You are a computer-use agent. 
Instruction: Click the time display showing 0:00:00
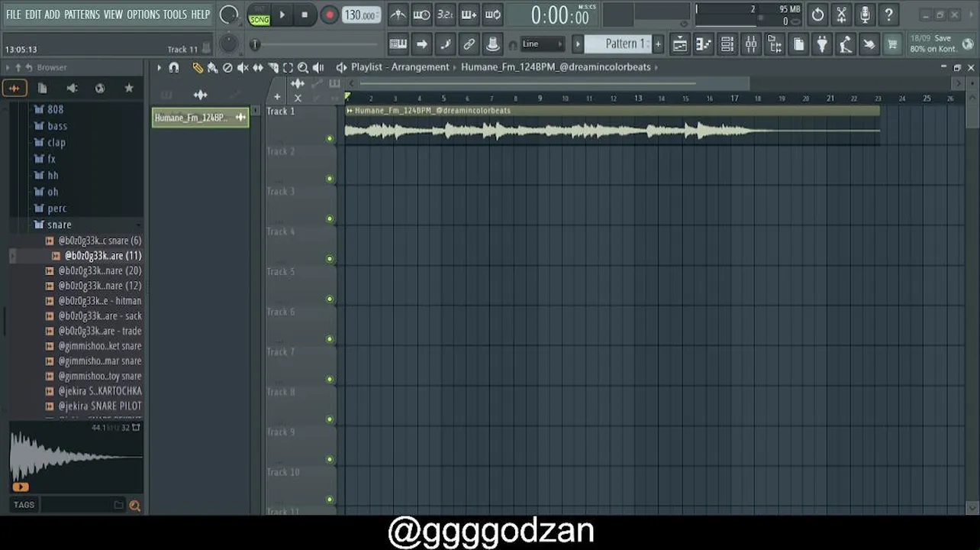(x=559, y=15)
